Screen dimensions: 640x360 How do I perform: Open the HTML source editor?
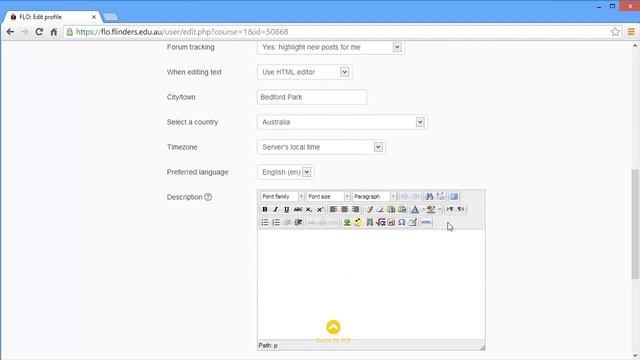coord(426,222)
